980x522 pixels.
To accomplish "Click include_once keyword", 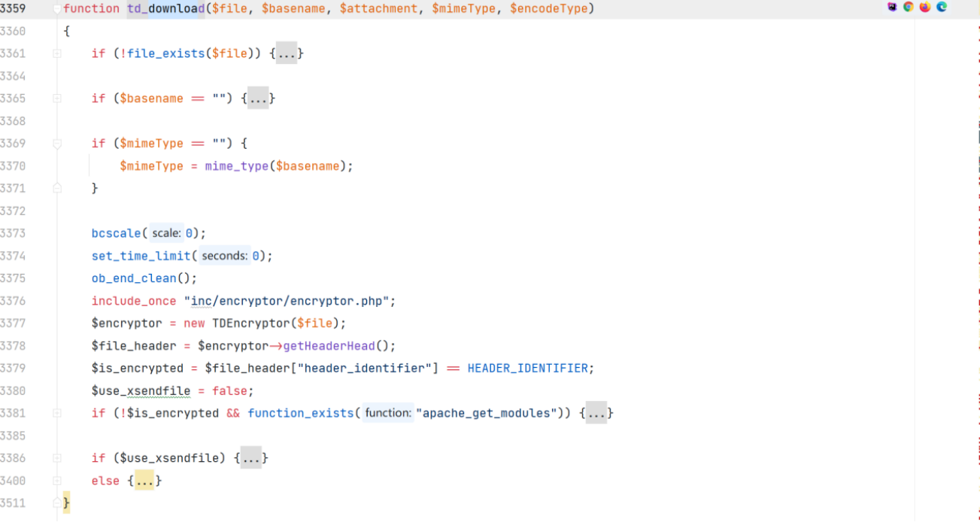I will click(134, 301).
